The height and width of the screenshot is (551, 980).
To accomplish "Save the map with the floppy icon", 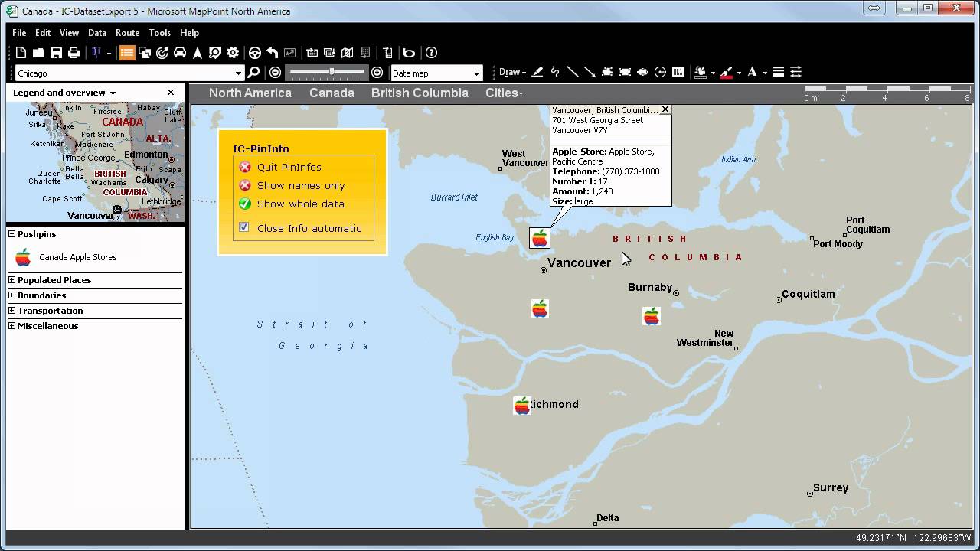I will click(56, 53).
